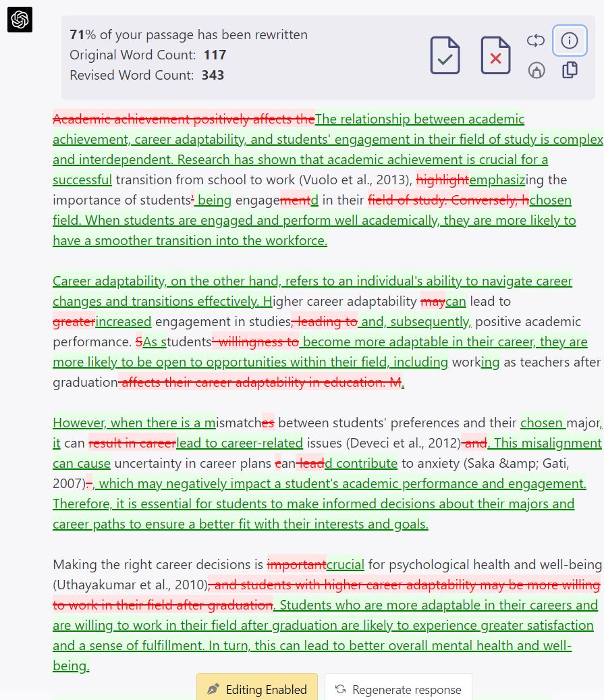
Task: Select the highlighted info icon
Action: [570, 41]
